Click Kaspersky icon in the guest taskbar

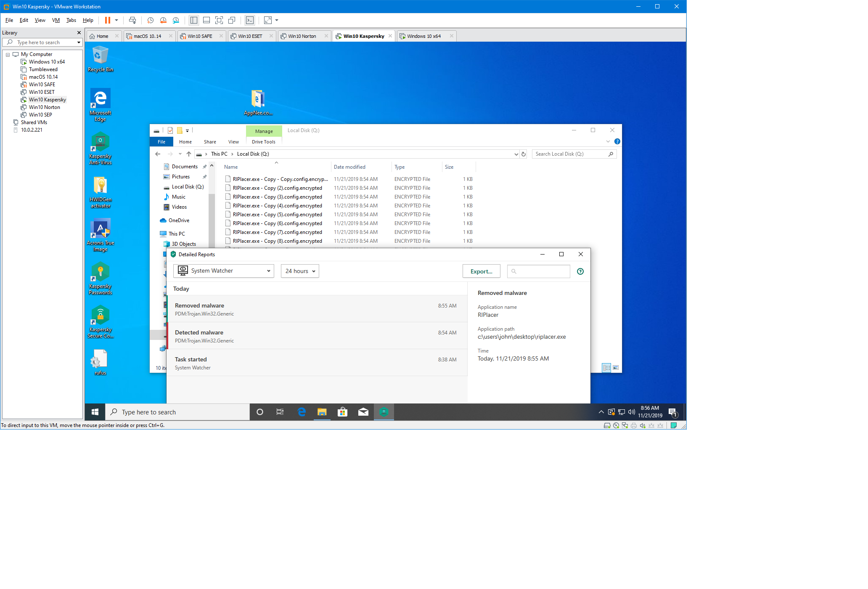click(384, 412)
